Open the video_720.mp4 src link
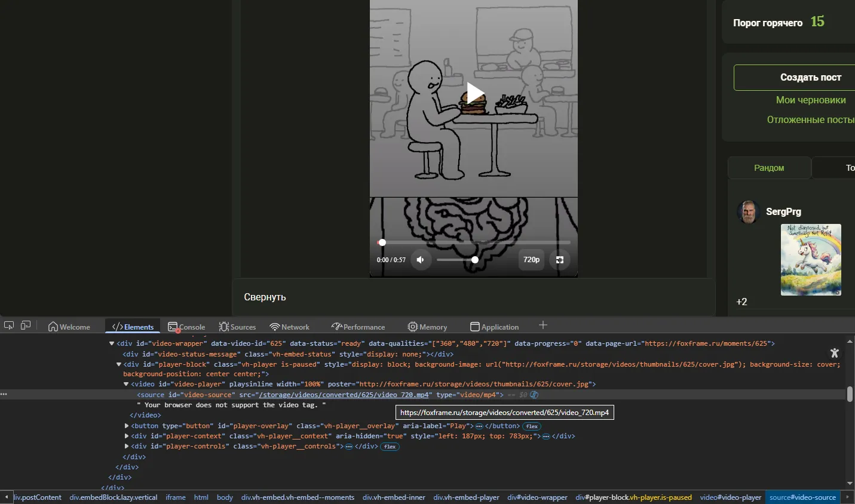Viewport: 855px width, 504px height. [x=344, y=395]
